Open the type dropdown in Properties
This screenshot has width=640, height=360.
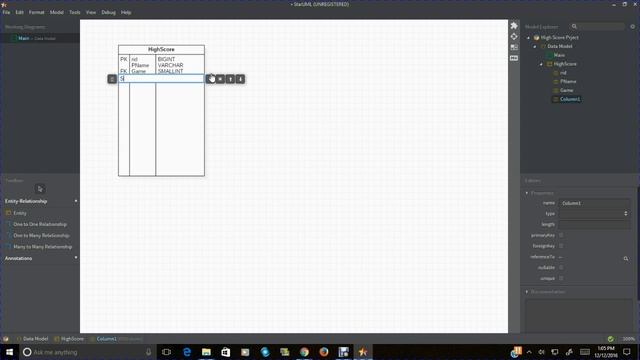(594, 213)
